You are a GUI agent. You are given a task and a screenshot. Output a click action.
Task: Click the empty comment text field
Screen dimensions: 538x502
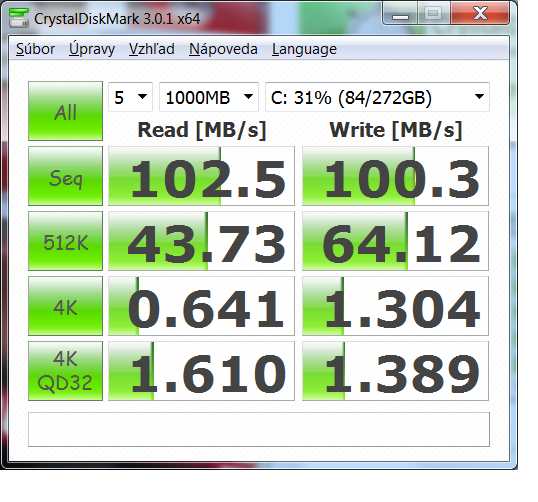click(x=259, y=430)
